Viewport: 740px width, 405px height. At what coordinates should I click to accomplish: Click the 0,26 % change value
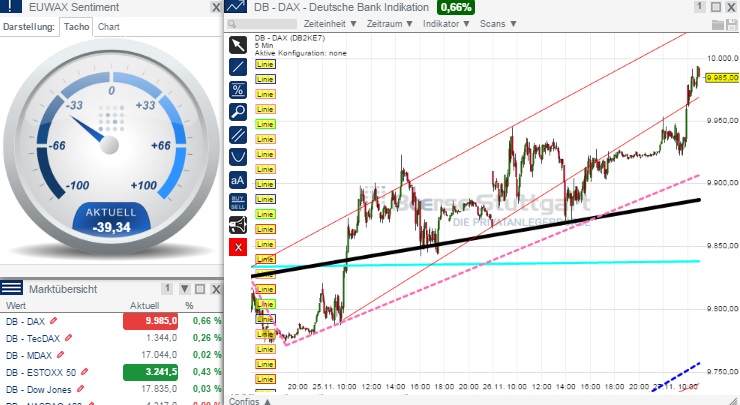pos(207,338)
